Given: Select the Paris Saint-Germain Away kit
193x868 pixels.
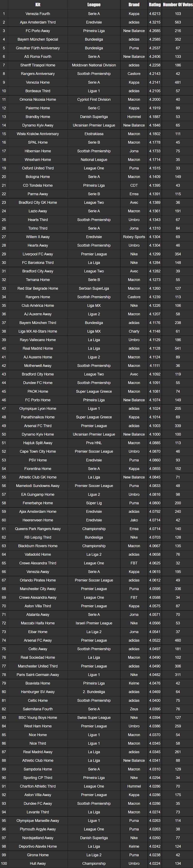Looking at the screenshot, I should pos(38,675).
